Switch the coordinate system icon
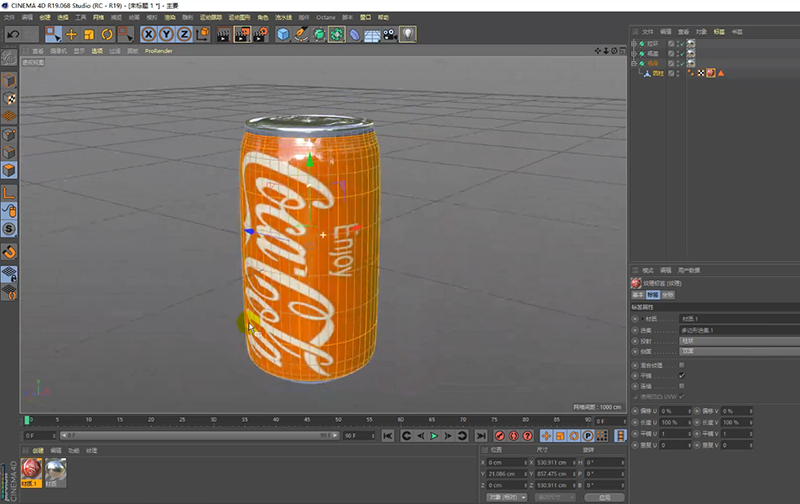This screenshot has height=504, width=800. point(203,34)
